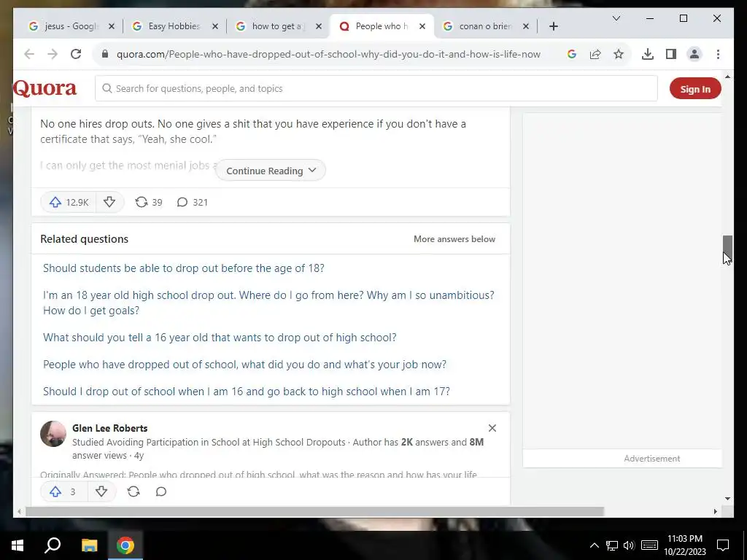Click the Quora Sign In button

click(x=695, y=88)
